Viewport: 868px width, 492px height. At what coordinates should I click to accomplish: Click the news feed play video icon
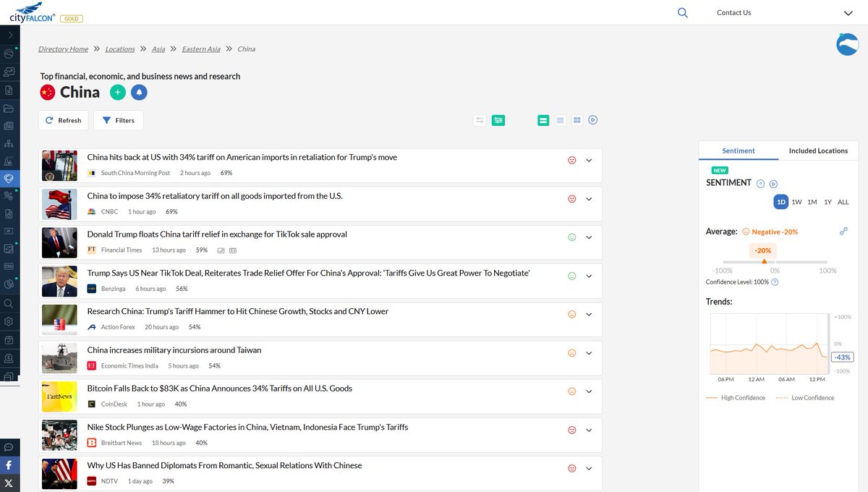pyautogui.click(x=593, y=120)
